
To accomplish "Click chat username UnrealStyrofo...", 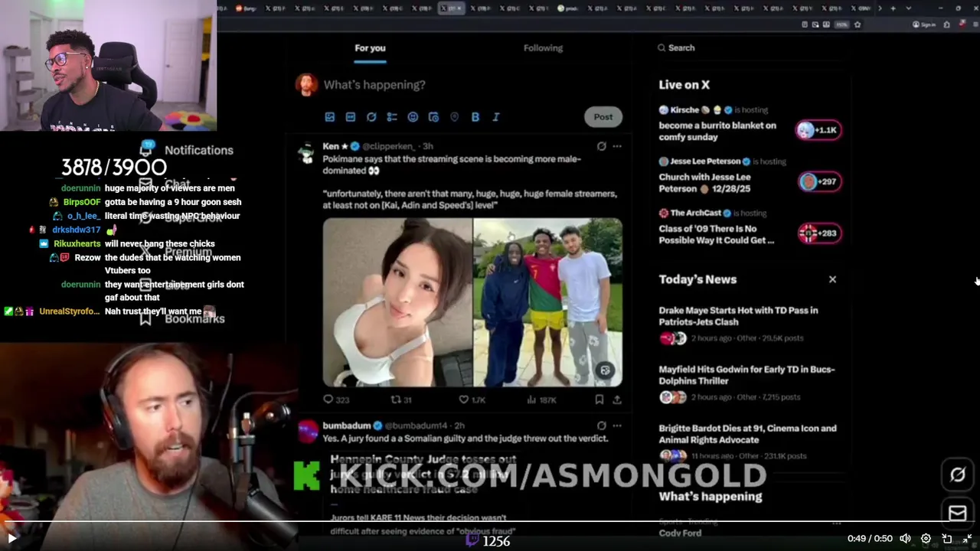I will [x=70, y=311].
